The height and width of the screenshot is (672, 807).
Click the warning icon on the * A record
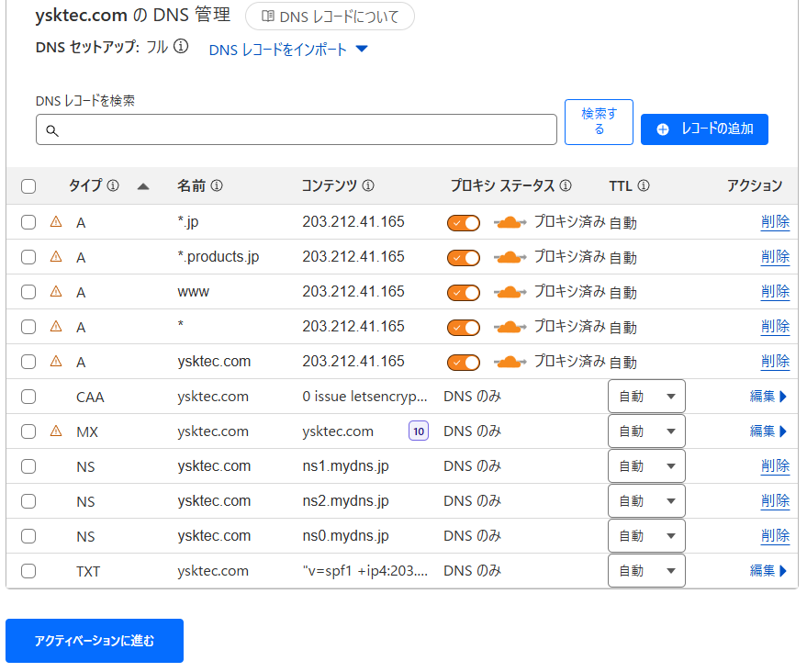(x=56, y=327)
